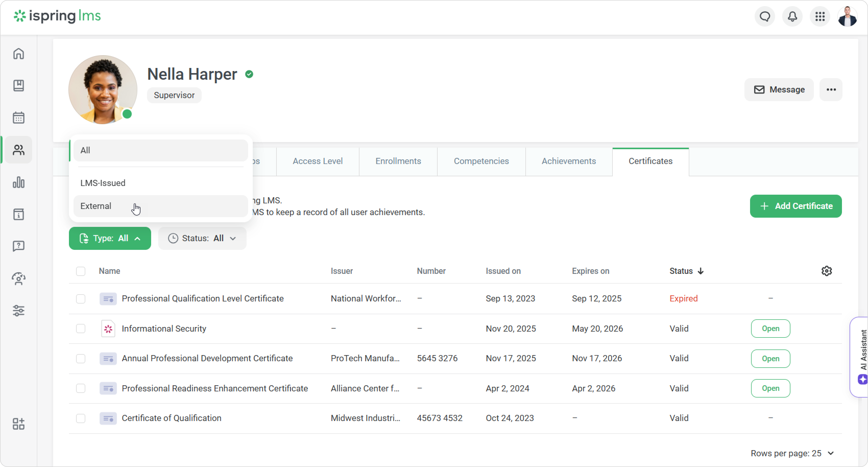Open the apps grid icon
This screenshot has width=868, height=467.
(x=820, y=17)
